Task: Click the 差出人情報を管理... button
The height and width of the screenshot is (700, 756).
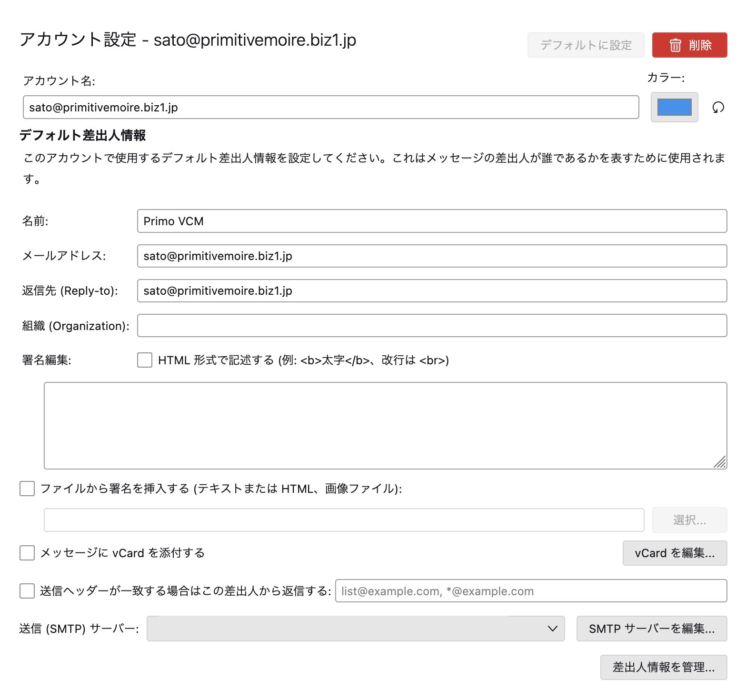Action: tap(663, 667)
